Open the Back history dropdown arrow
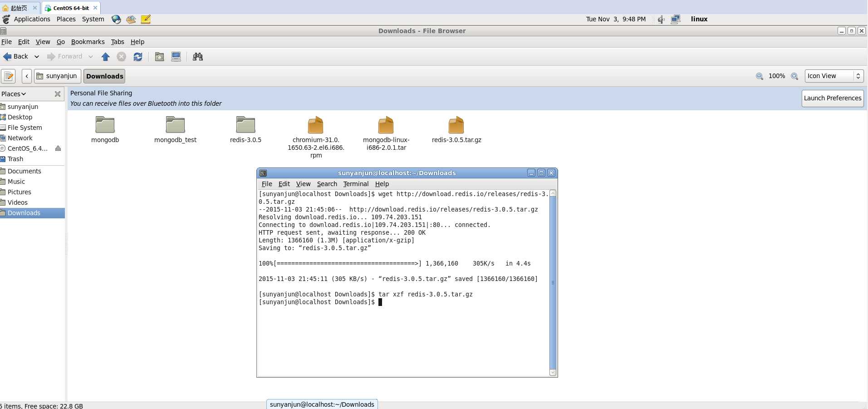Viewport: 868px width, 409px height. [37, 57]
